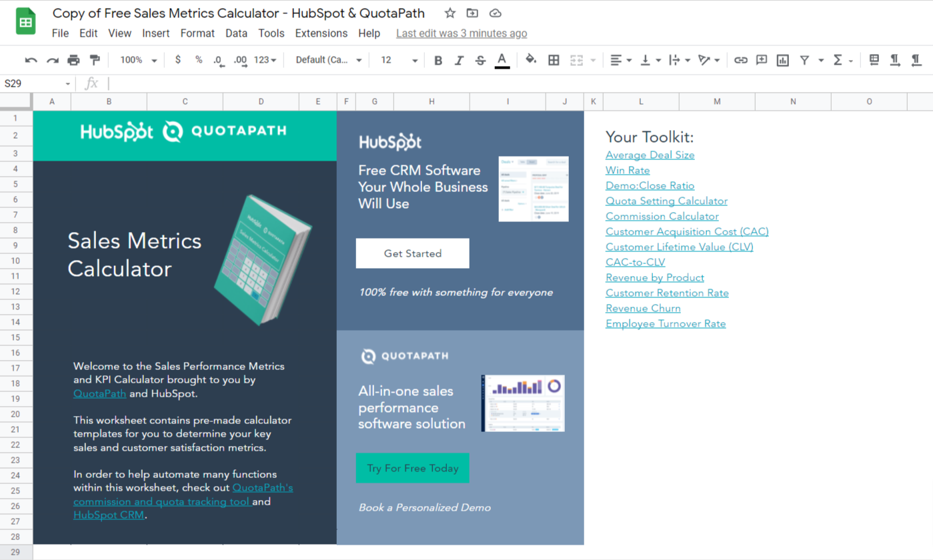Click the Get Started button
Image resolution: width=933 pixels, height=560 pixels.
tap(413, 253)
